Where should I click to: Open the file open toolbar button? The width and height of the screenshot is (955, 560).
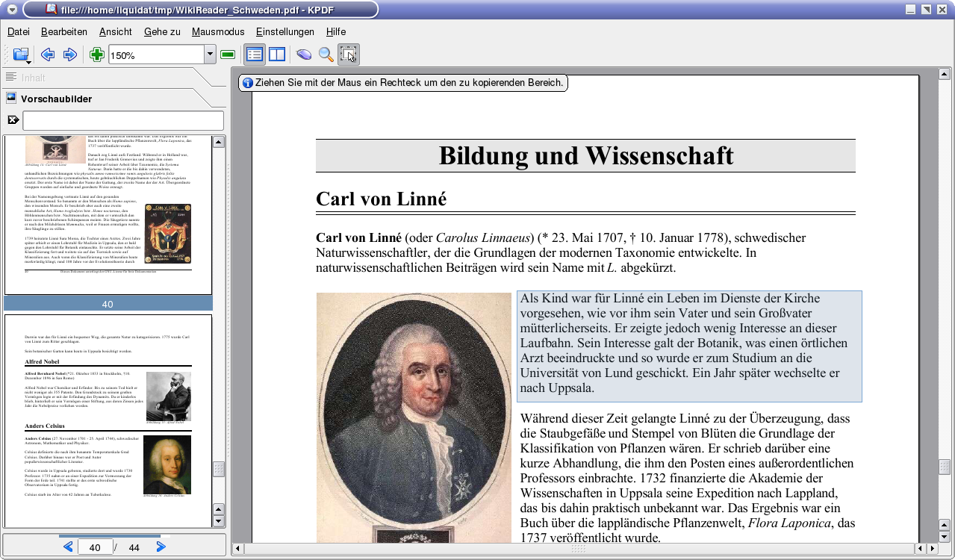coord(21,55)
